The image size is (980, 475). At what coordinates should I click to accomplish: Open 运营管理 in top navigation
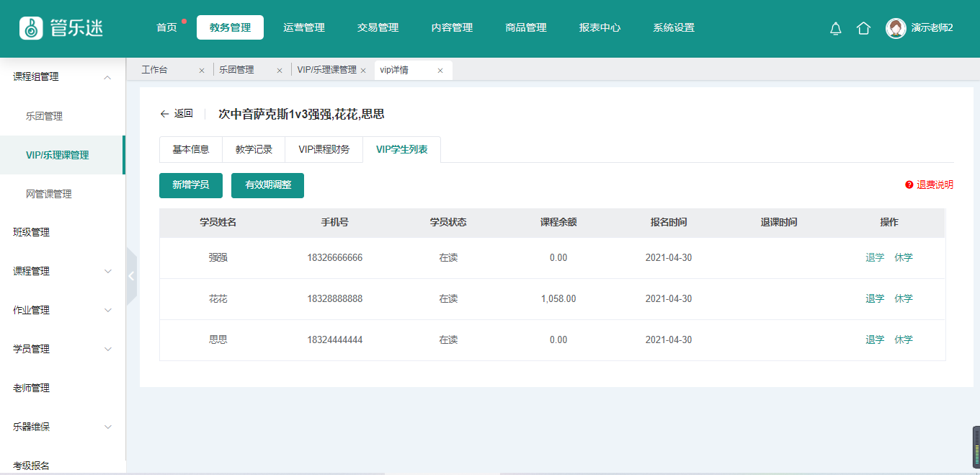[x=304, y=27]
